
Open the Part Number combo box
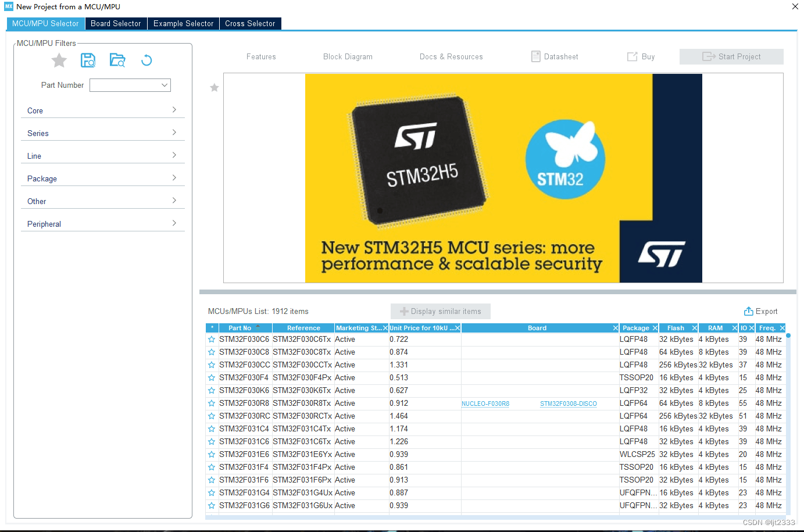pyautogui.click(x=130, y=85)
